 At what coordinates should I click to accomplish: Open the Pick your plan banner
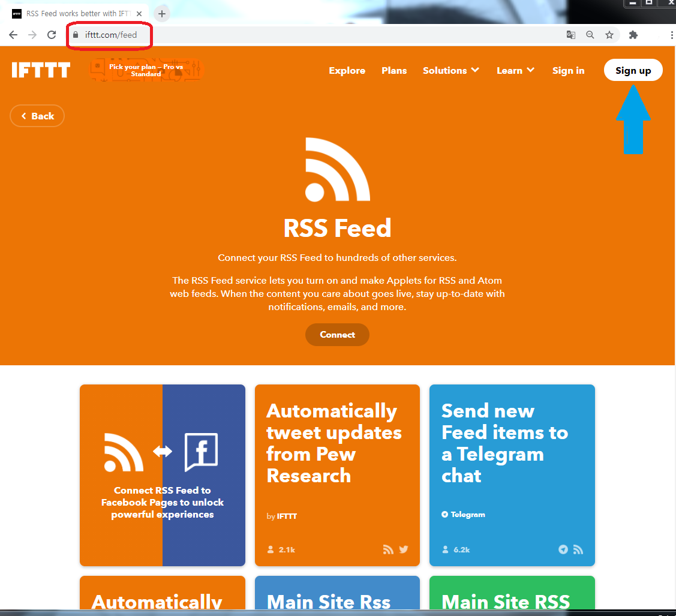pyautogui.click(x=146, y=70)
